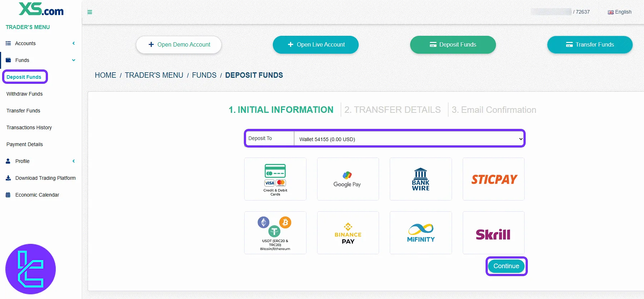Open Deposit Funds in the sidebar
The width and height of the screenshot is (644, 299).
point(24,77)
